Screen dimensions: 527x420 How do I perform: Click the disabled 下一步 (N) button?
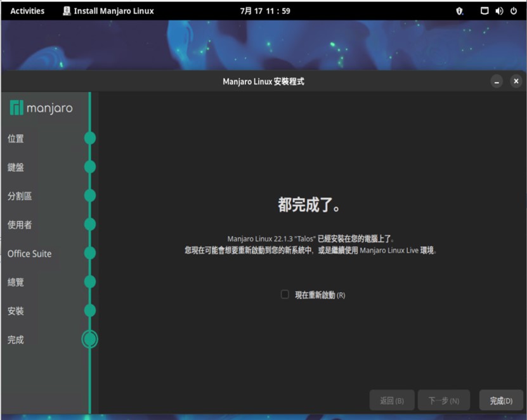[x=444, y=400]
